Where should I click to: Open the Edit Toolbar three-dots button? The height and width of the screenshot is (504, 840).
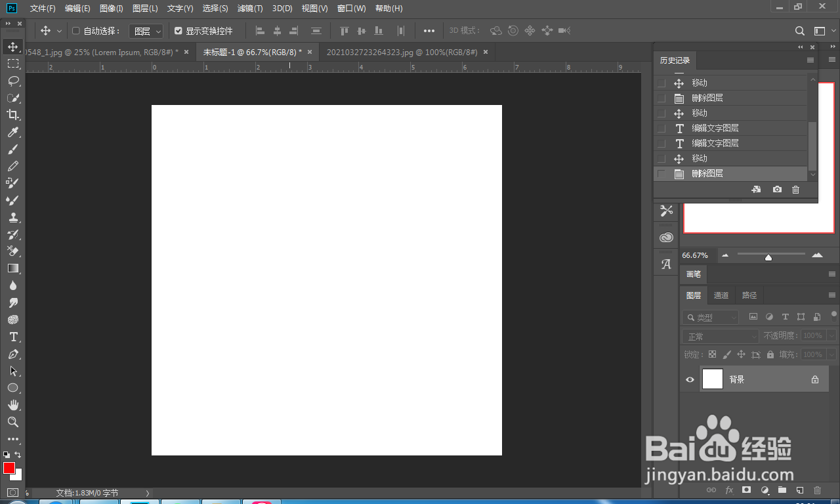[12, 439]
